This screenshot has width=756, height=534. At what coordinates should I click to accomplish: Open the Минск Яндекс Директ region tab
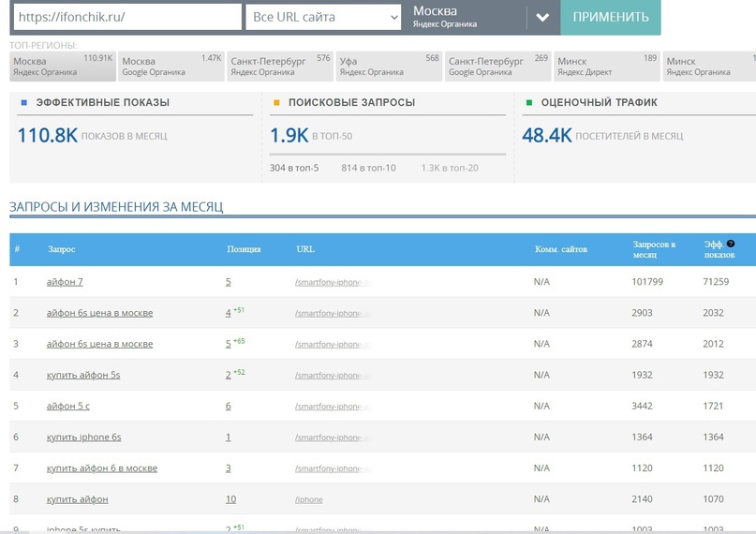point(607,66)
